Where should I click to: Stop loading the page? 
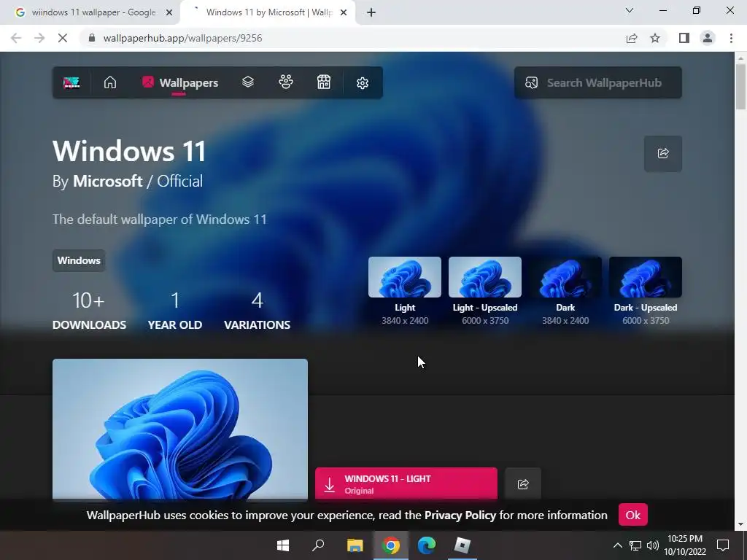[63, 38]
